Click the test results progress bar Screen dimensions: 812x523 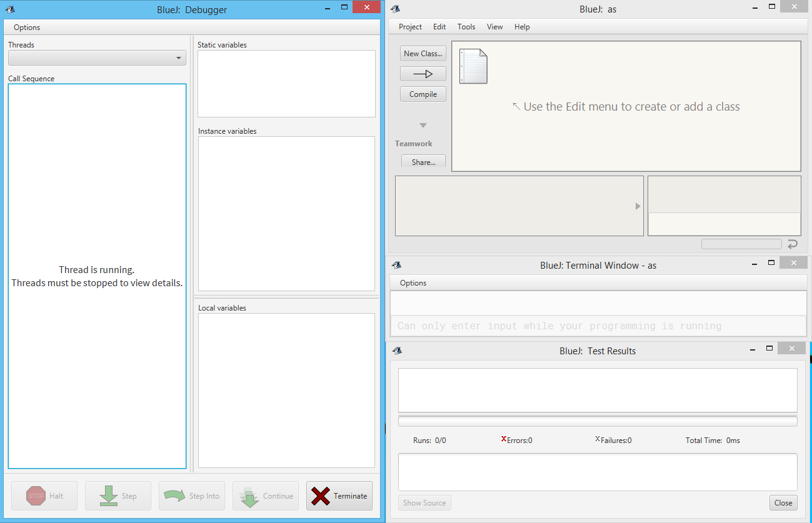[x=598, y=421]
